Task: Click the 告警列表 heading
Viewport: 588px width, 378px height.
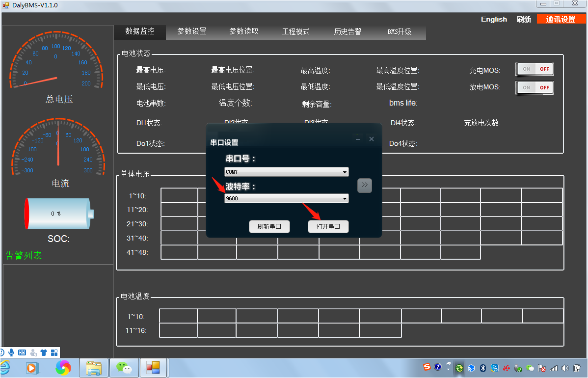Action: (x=24, y=256)
